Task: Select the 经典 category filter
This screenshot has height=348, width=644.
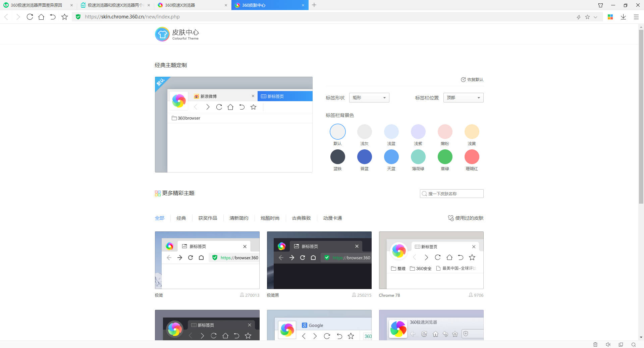Action: pyautogui.click(x=181, y=218)
